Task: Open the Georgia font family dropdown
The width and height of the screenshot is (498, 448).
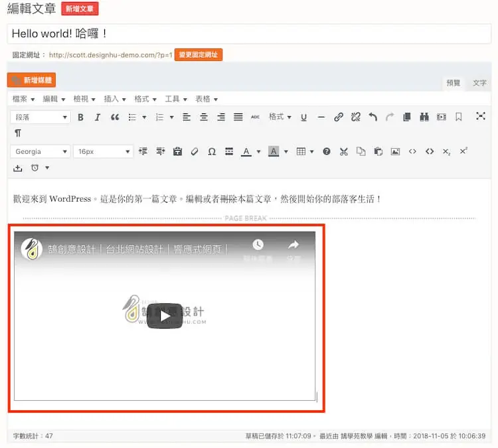Action: pyautogui.click(x=41, y=152)
